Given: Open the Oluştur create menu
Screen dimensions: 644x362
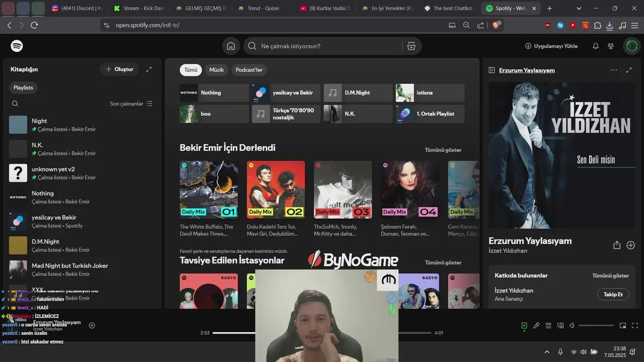Looking at the screenshot, I should [119, 69].
